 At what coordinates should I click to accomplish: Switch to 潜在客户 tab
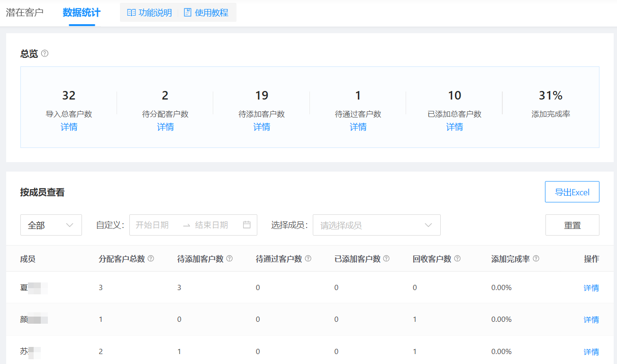click(25, 12)
